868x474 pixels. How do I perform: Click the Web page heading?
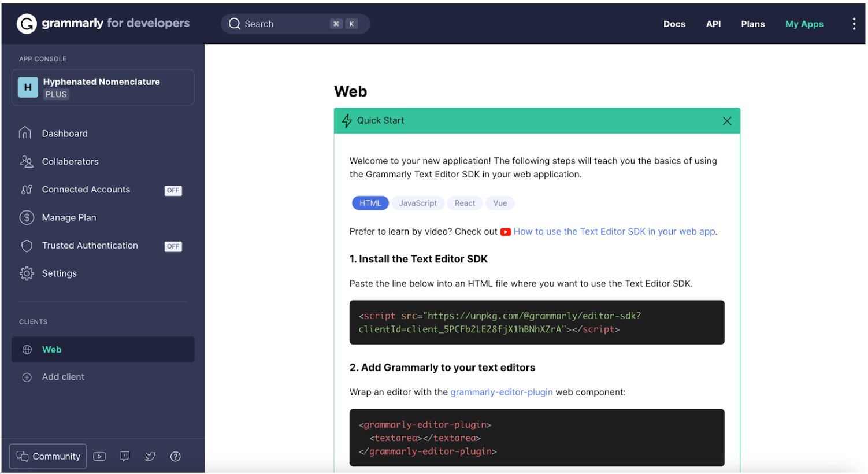350,91
